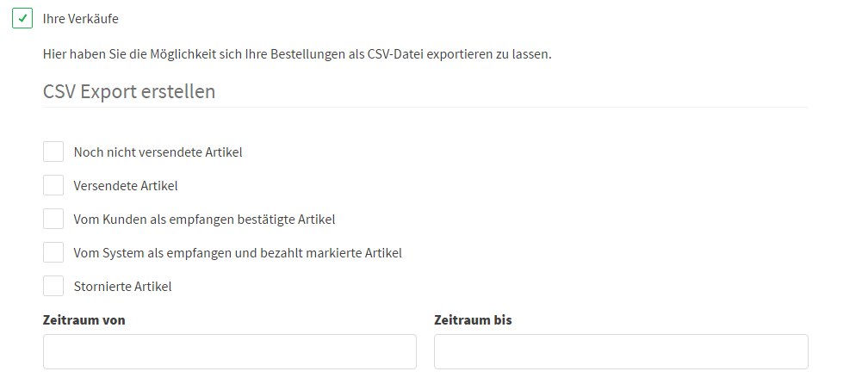868x390 pixels.
Task: Uncheck the green Ihre Verkäufe checkbox
Action: click(22, 18)
